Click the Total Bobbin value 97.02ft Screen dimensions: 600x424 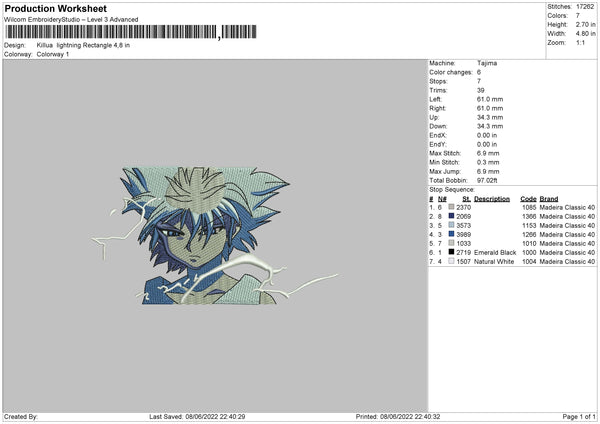tap(487, 180)
